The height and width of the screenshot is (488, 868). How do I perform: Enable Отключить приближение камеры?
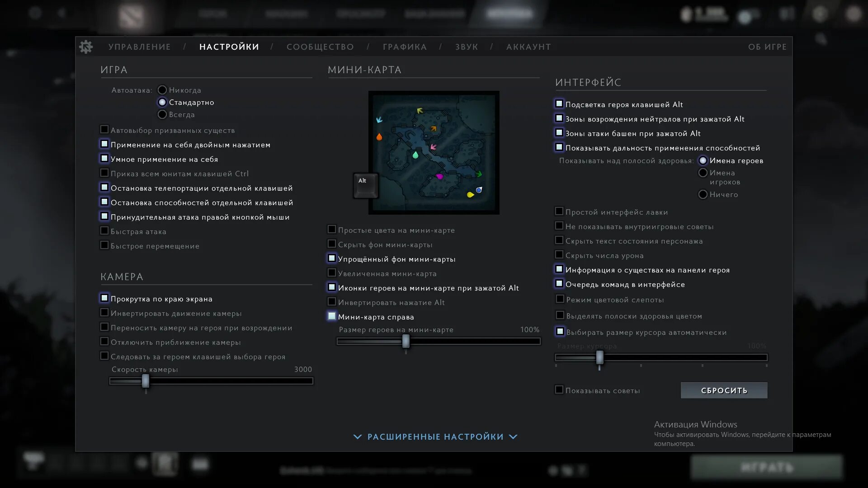pyautogui.click(x=104, y=342)
